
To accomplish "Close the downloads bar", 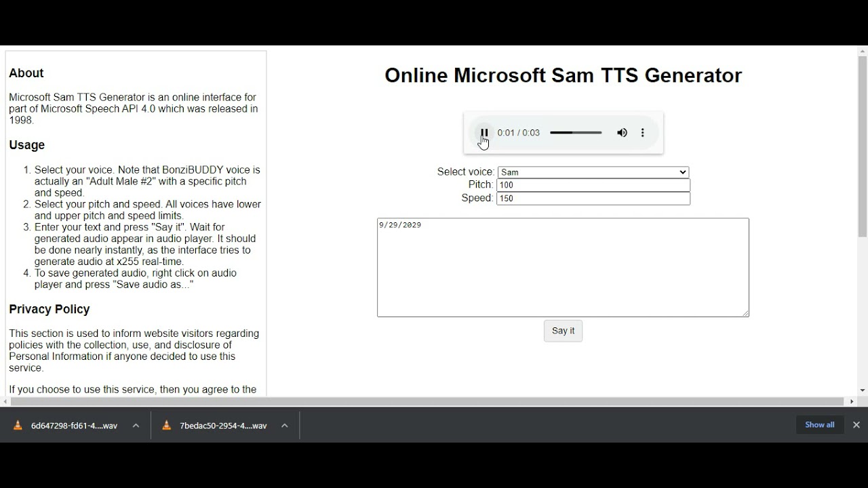I will pos(856,425).
